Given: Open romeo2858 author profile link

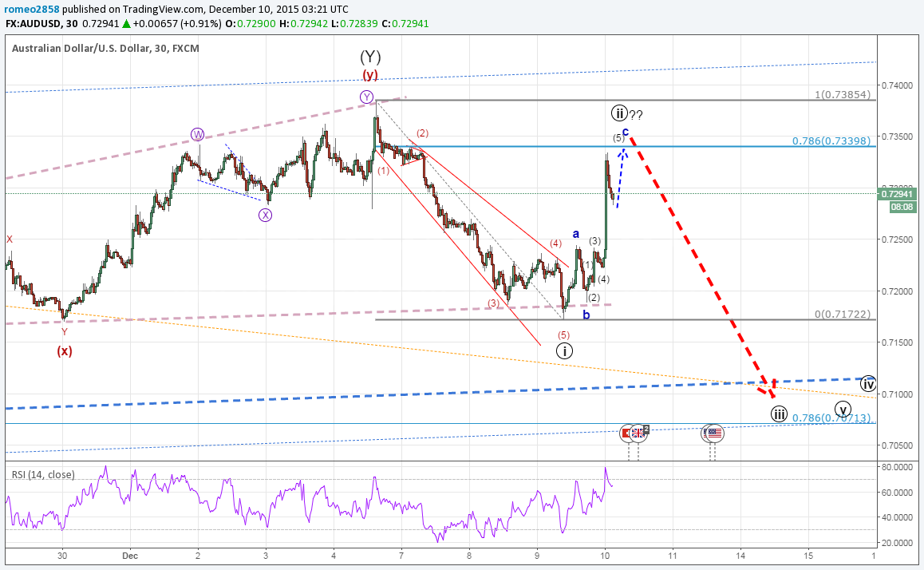Looking at the screenshot, I should 31,10.
